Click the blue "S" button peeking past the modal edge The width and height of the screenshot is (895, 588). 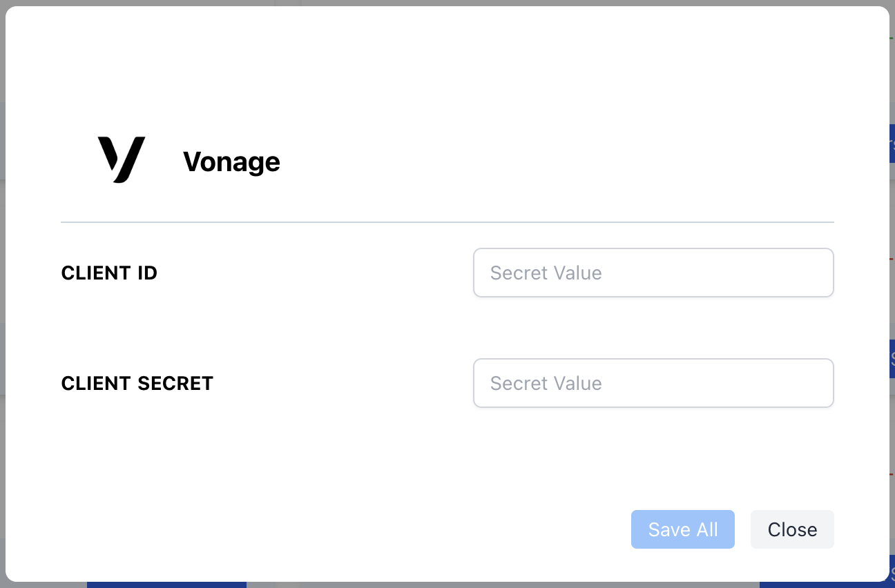(892, 359)
